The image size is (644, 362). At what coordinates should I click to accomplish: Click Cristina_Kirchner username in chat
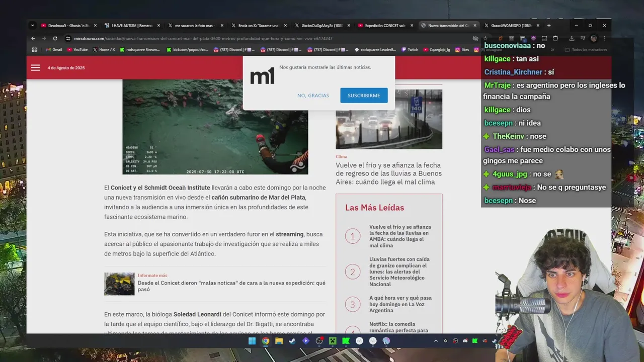click(x=513, y=72)
